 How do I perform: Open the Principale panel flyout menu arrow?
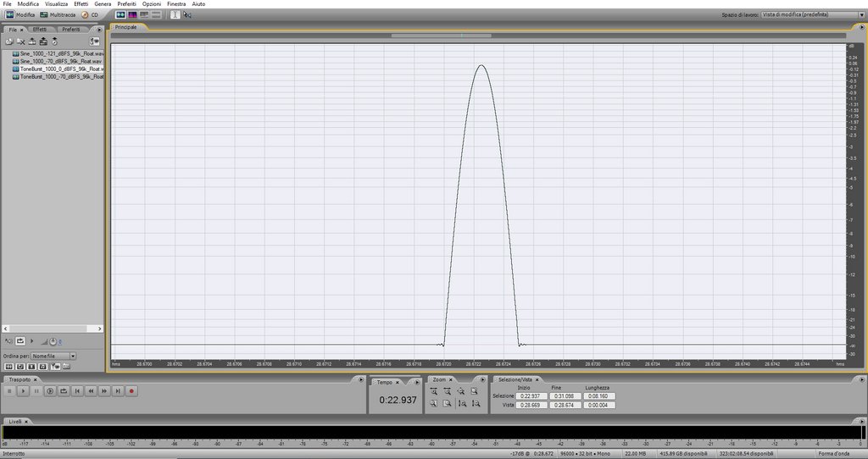[861, 27]
